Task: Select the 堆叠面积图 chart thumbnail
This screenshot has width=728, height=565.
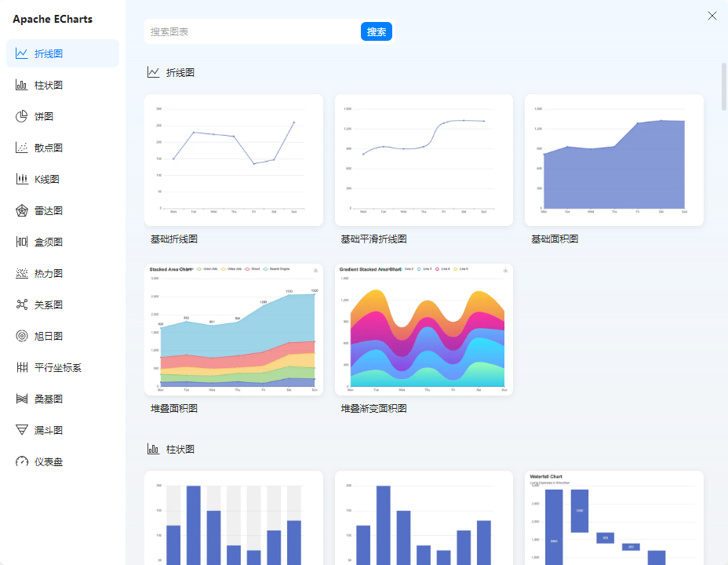Action: click(x=234, y=330)
